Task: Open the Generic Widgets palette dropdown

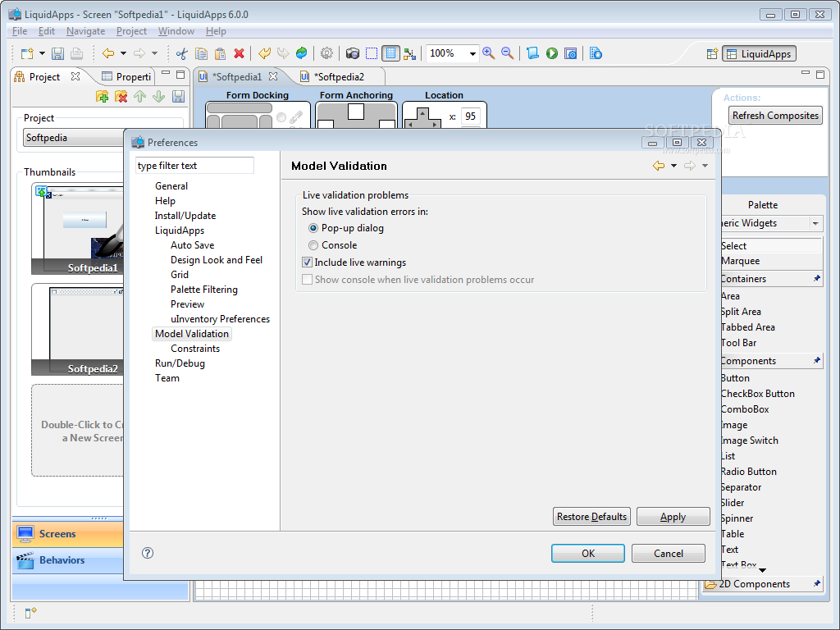Action: coord(815,223)
